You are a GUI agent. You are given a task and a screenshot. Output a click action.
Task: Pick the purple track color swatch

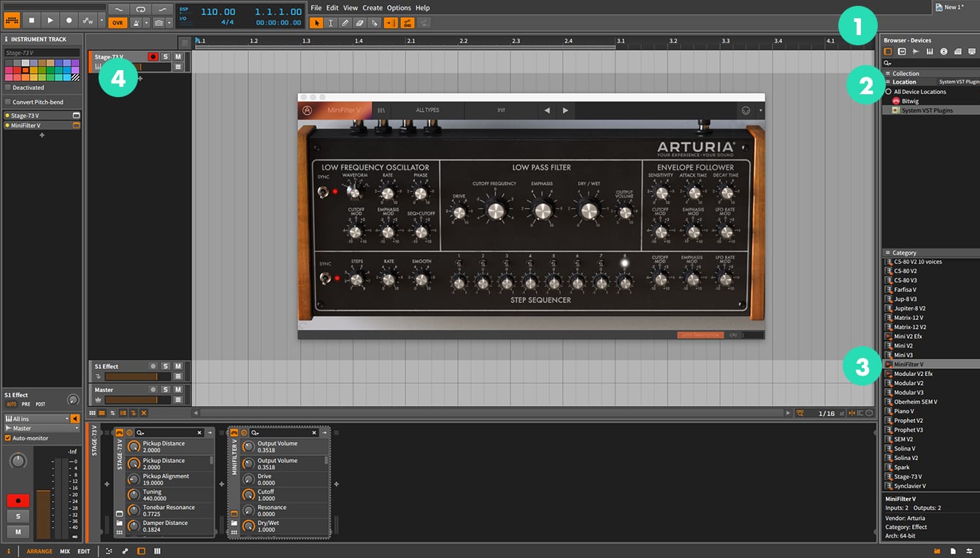75,63
